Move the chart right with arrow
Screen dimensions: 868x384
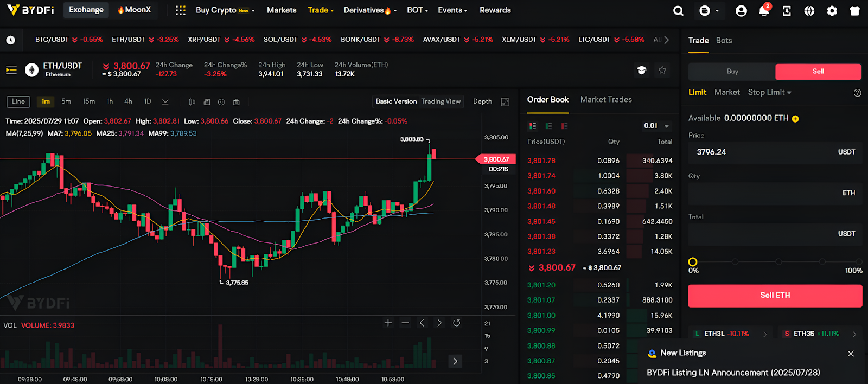pos(439,323)
